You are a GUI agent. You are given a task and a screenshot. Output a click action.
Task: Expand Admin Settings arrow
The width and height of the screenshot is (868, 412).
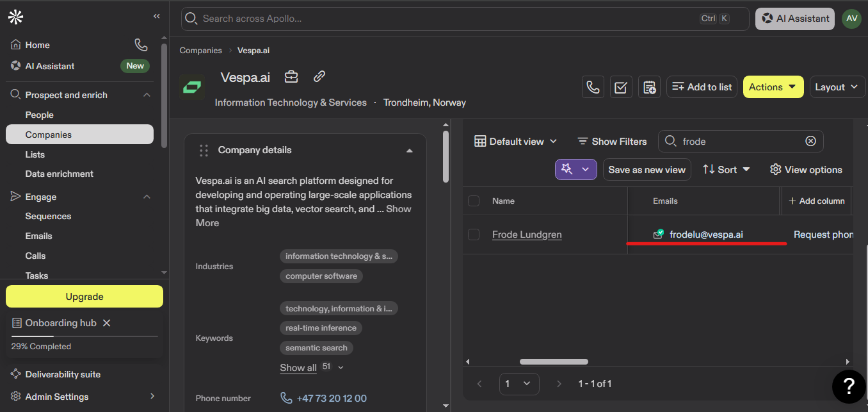152,397
